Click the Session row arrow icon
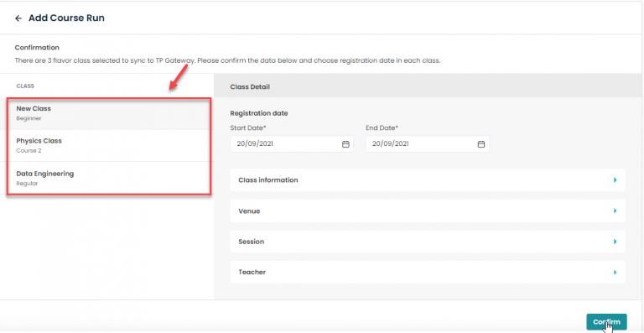The height and width of the screenshot is (333, 644). (615, 242)
